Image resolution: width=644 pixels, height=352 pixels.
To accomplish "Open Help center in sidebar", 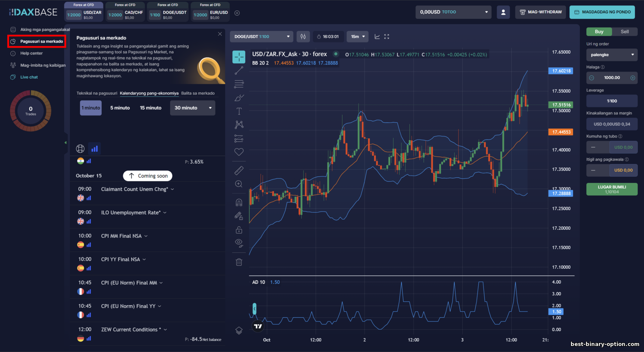I will point(31,53).
